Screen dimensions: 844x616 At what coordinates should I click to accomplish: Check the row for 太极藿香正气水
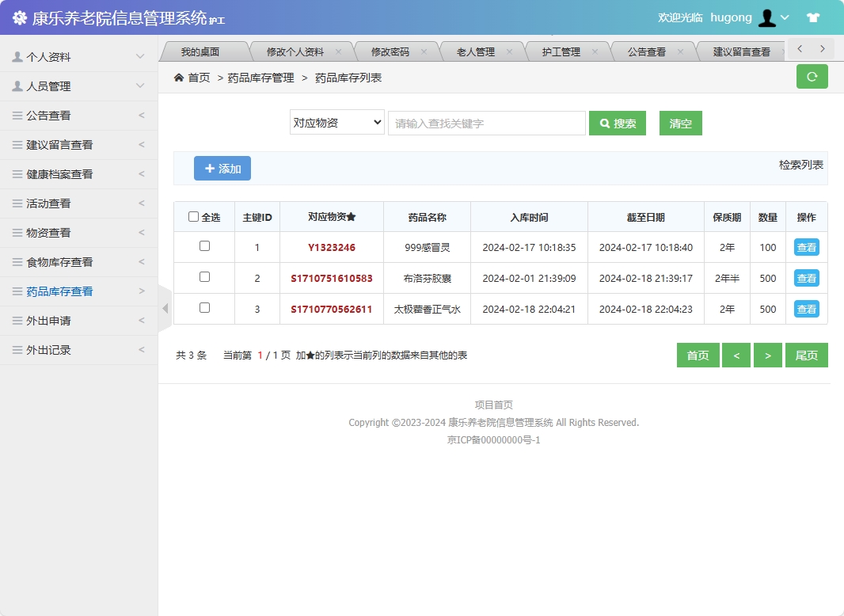[203, 309]
